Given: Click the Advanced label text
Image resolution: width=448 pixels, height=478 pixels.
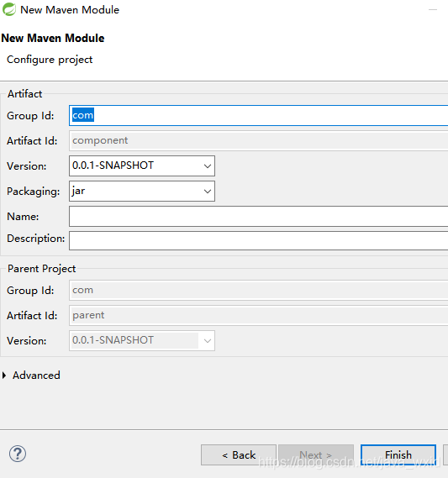Looking at the screenshot, I should click(x=36, y=376).
